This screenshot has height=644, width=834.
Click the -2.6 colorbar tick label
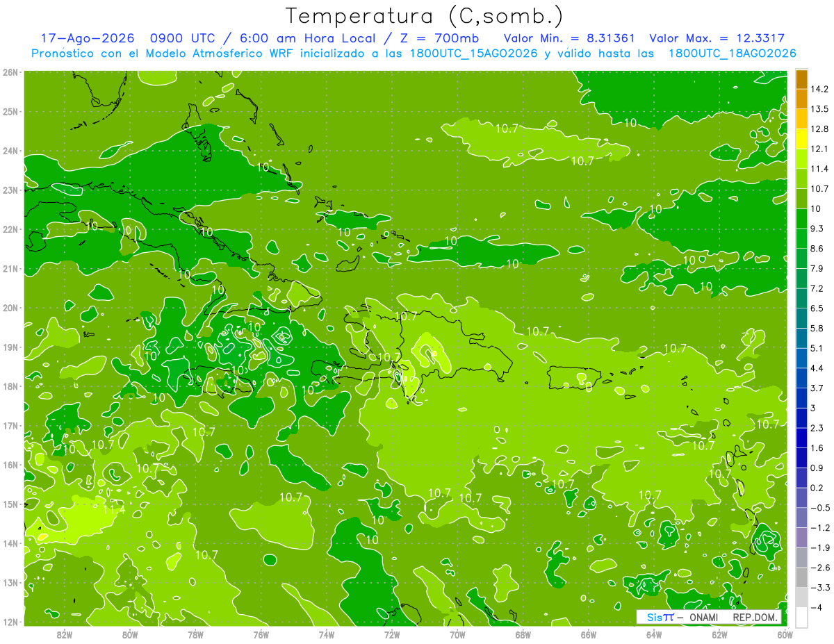tap(819, 568)
